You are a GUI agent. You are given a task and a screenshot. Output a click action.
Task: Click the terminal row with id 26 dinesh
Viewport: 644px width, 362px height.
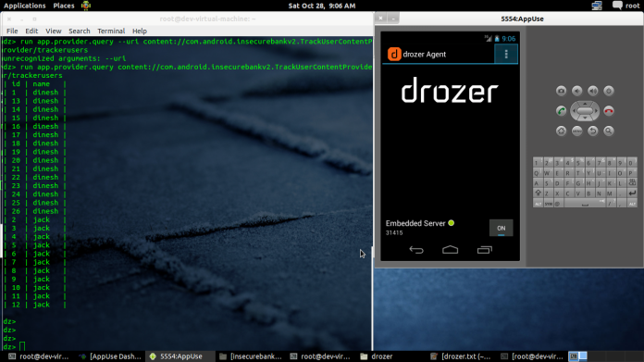(34, 211)
